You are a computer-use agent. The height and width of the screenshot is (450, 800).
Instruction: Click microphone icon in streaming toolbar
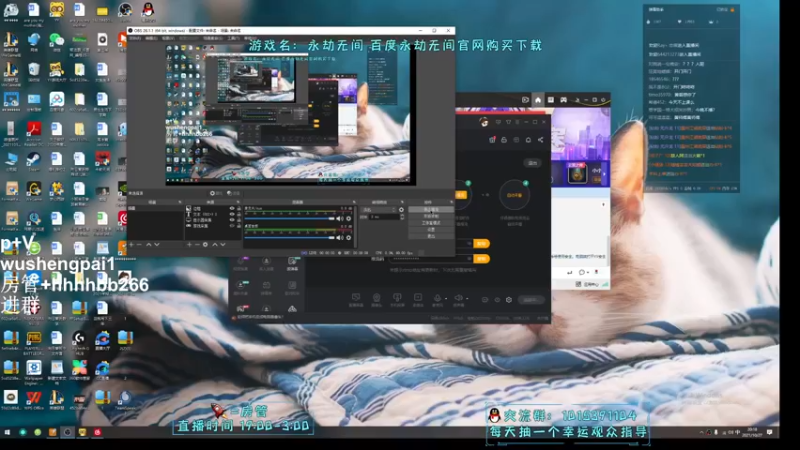click(437, 297)
